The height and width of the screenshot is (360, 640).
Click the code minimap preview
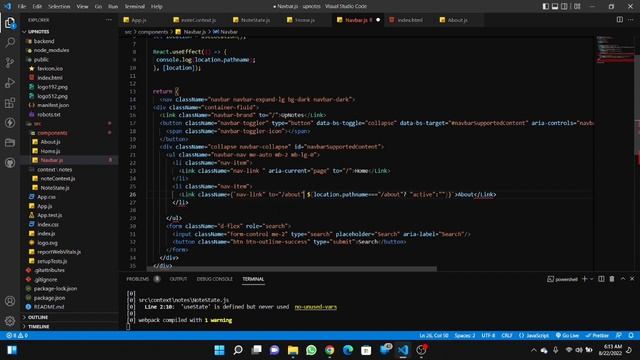pyautogui.click(x=616, y=50)
